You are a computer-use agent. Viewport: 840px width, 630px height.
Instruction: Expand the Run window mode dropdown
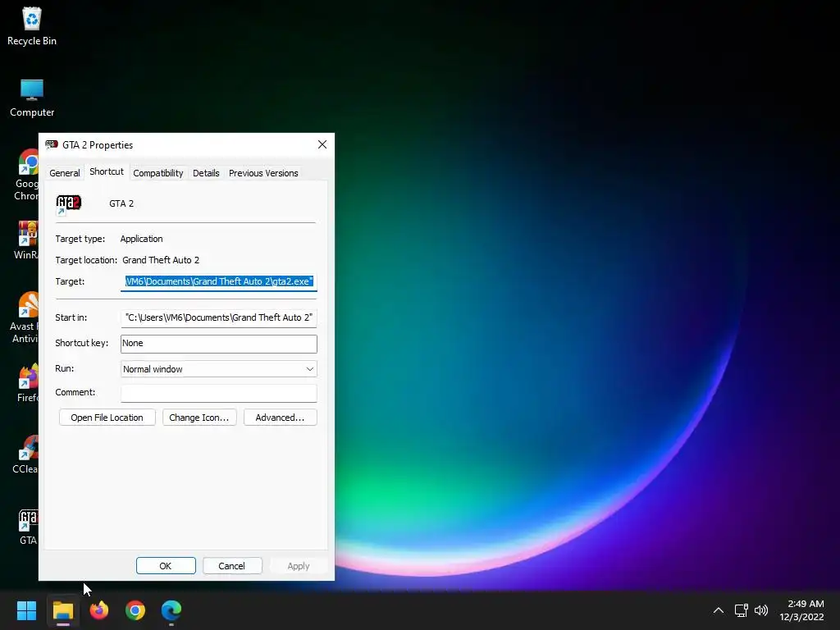click(x=218, y=368)
